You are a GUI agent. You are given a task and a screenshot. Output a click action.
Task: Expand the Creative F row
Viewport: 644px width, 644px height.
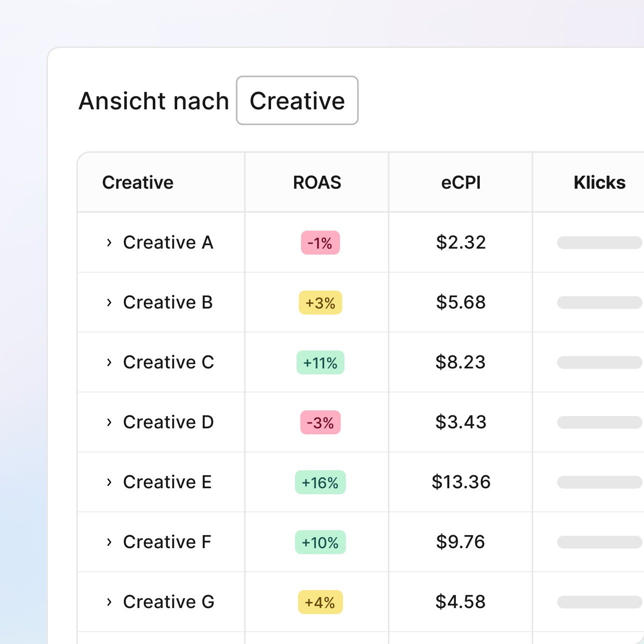109,542
